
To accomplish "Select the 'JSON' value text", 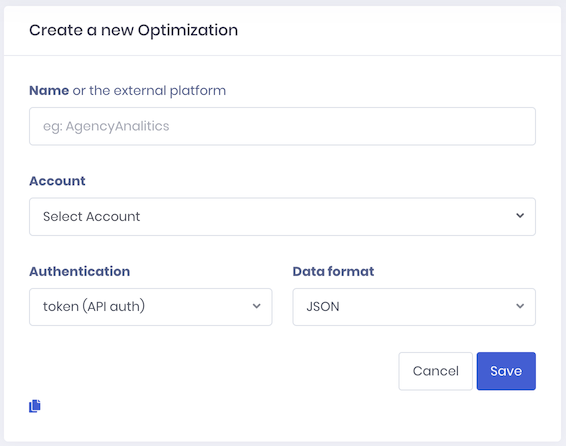I will 323,307.
